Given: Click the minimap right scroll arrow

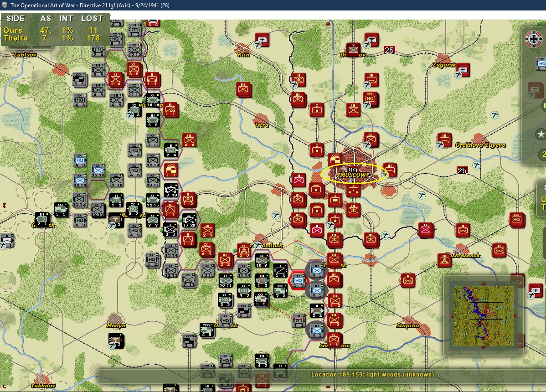Looking at the screenshot, I should point(515,316).
